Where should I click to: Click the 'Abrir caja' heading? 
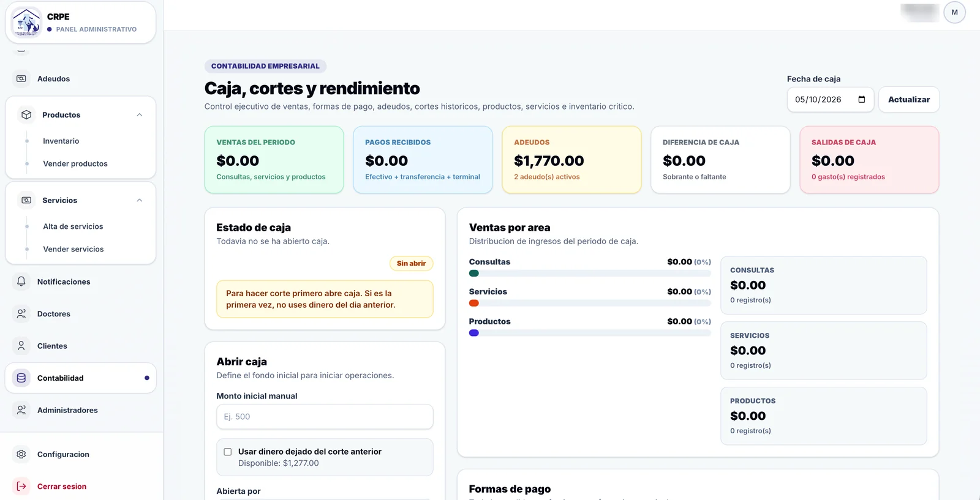coord(241,362)
